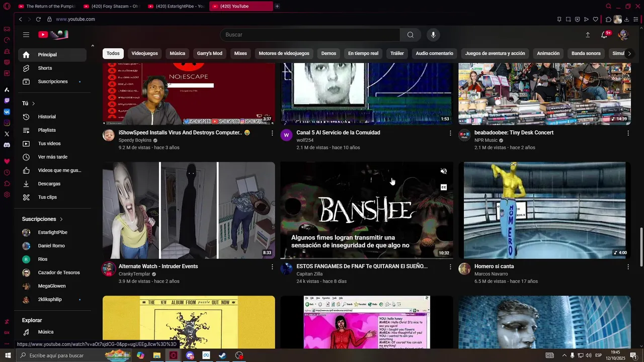The image size is (644, 362).
Task: Open the VK icon in the sidebar
Action: tap(7, 112)
